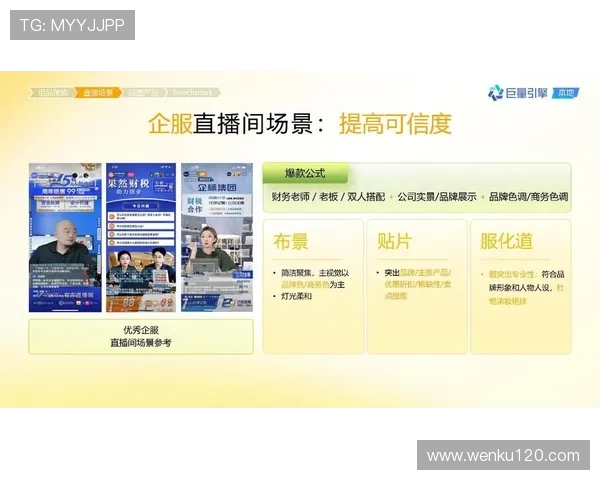Click the title text 提高可信度
The image size is (600, 480).
tap(396, 124)
